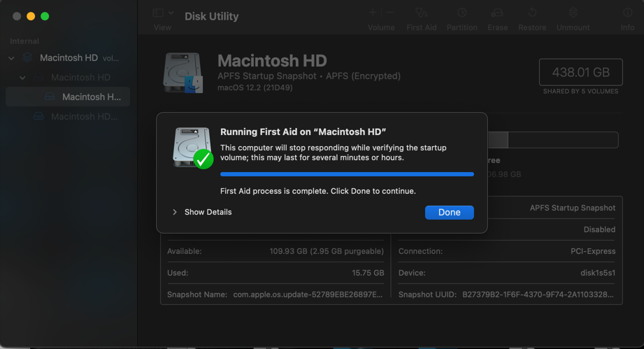Screen dimensions: 644x349
Task: Click 'SHARED BY 5 VOLUMES' label
Action: [x=581, y=91]
